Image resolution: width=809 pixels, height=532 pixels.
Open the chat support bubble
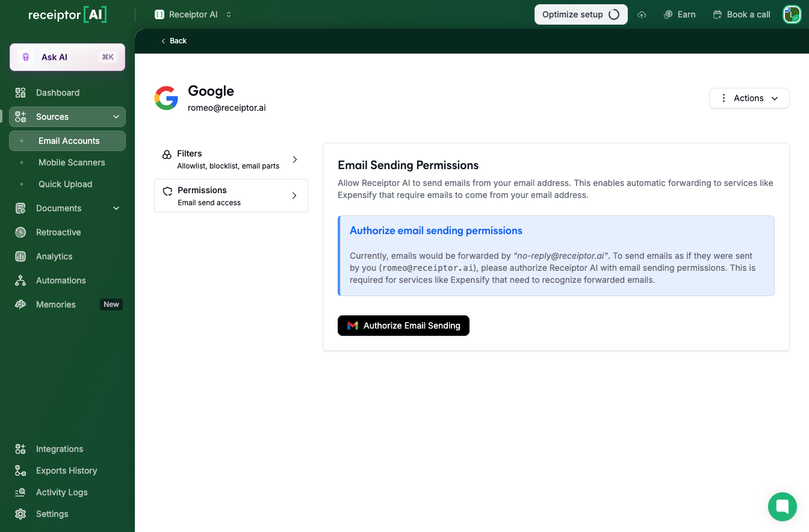tap(783, 506)
